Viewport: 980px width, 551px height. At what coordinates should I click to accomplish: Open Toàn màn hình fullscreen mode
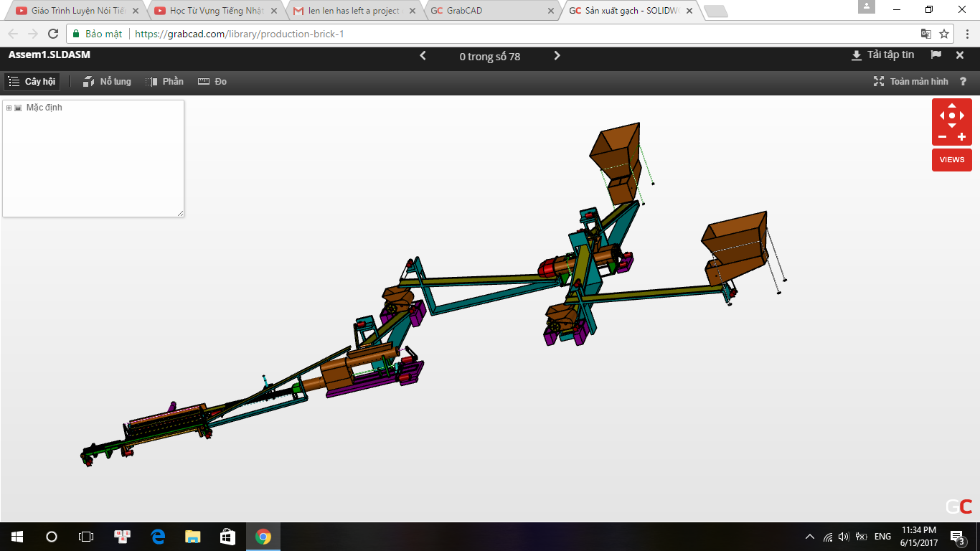[x=910, y=82]
